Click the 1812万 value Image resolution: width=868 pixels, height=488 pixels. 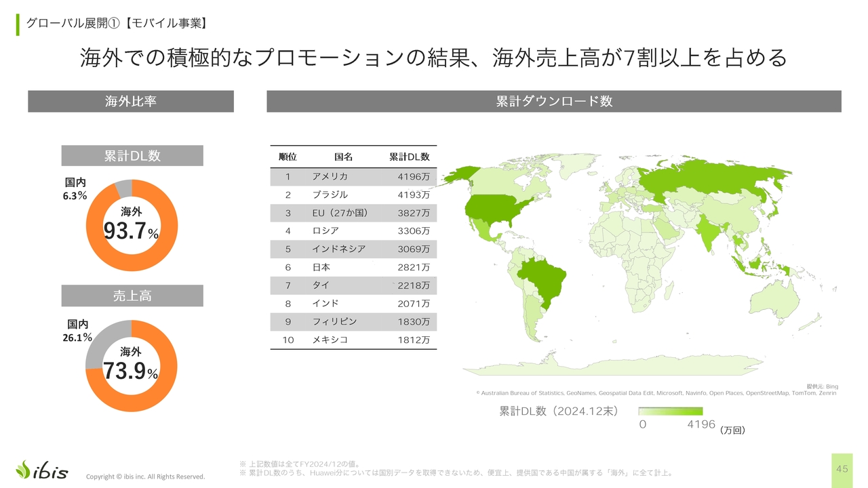414,340
